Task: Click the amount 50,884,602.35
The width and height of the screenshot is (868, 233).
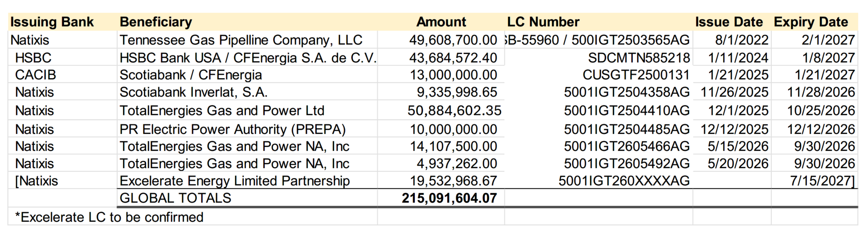Action: coord(454,110)
